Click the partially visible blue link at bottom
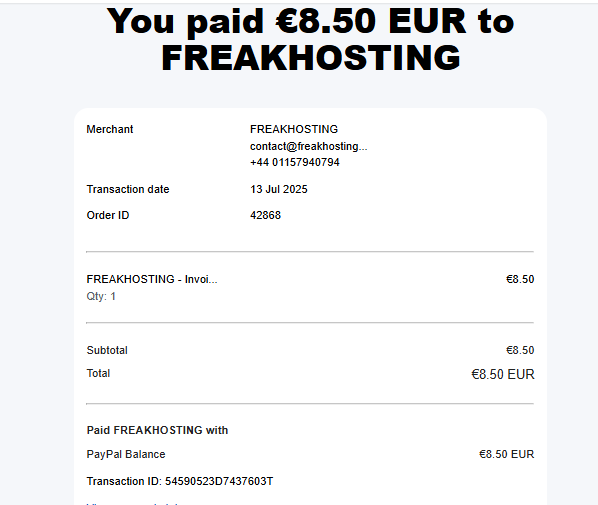The height and width of the screenshot is (505, 598). click(132, 503)
